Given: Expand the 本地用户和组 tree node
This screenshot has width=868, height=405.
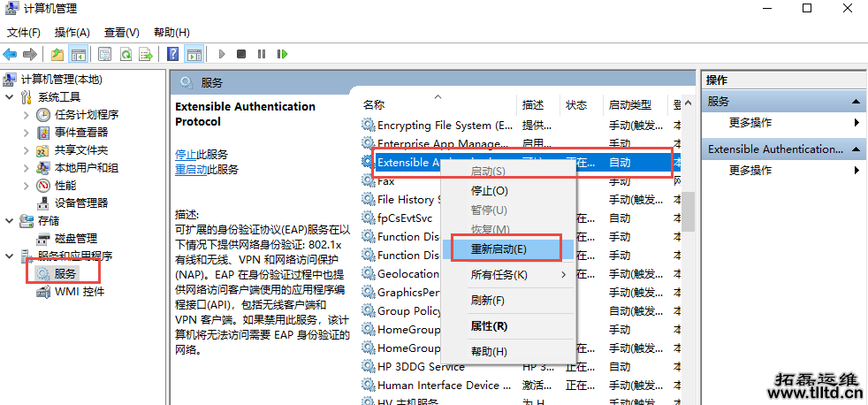Looking at the screenshot, I should pyautogui.click(x=26, y=168).
